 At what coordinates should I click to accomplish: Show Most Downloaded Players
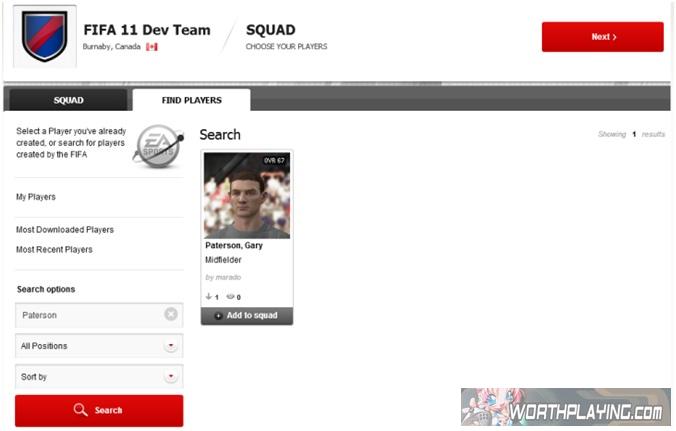coord(65,230)
